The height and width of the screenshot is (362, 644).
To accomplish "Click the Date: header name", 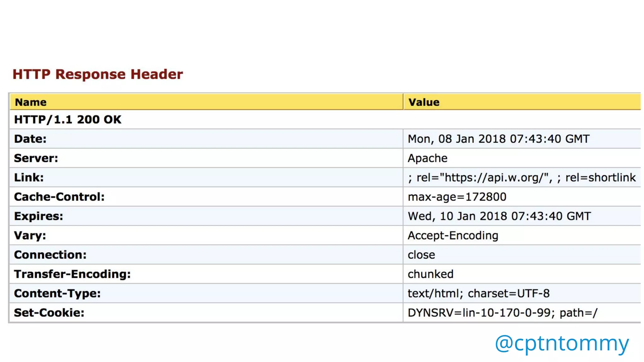I will tap(30, 139).
